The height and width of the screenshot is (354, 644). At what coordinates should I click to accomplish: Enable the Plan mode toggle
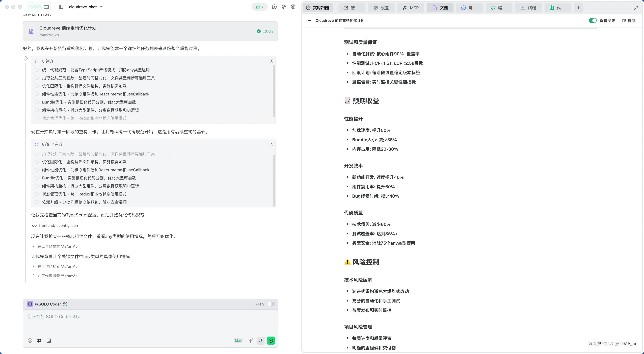coord(271,304)
